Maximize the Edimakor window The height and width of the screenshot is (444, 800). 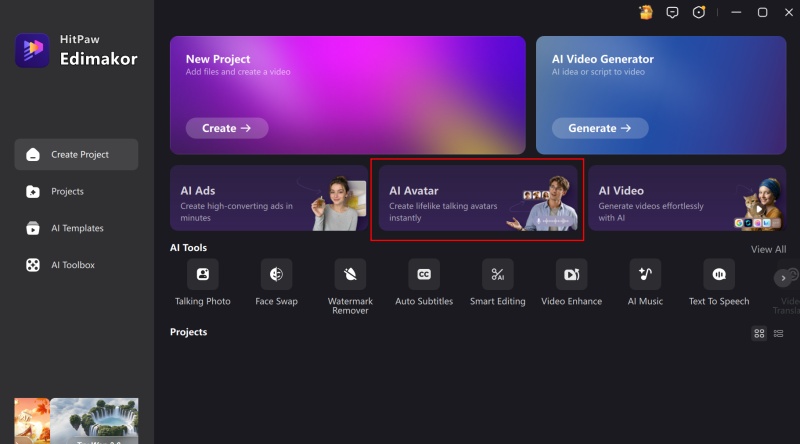[x=762, y=12]
